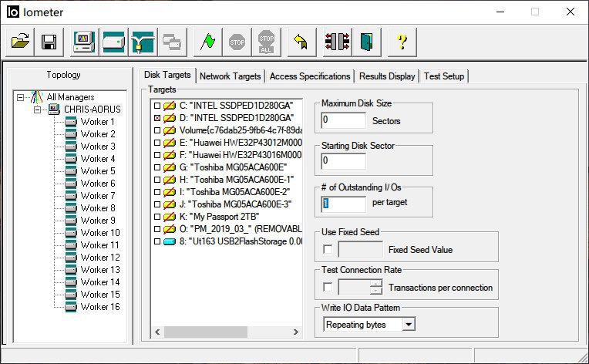
Task: Open a test configuration file
Action: point(20,42)
